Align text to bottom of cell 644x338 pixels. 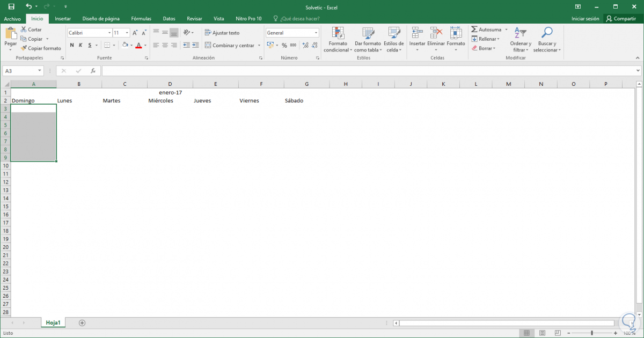pos(174,33)
